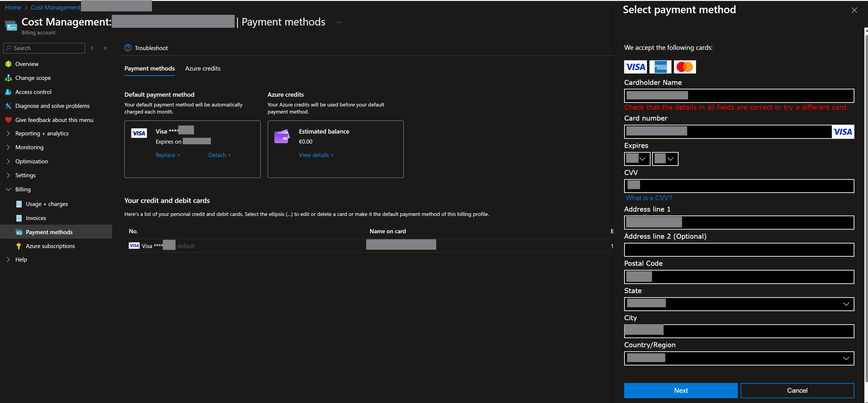Click the Troubleshoot question mark icon
The image size is (868, 403).
click(x=128, y=48)
